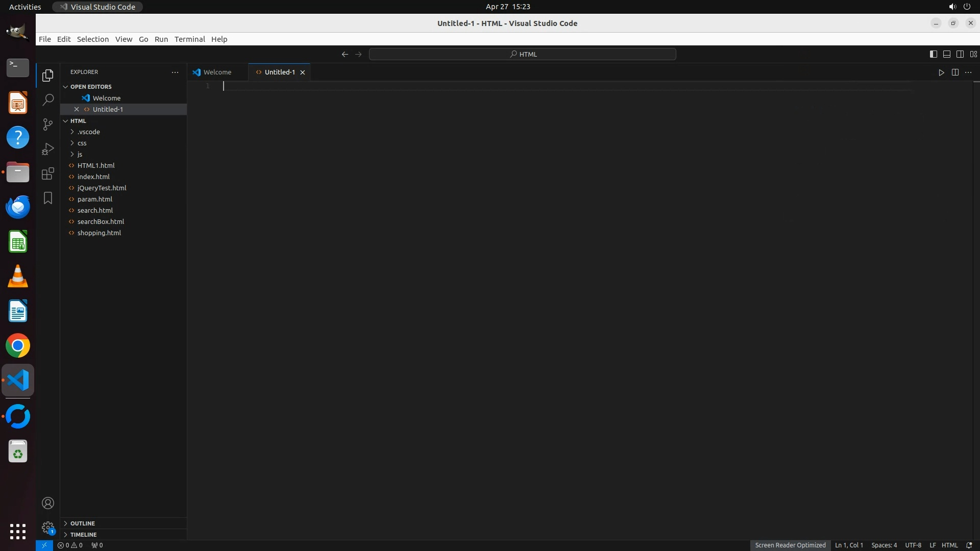The image size is (980, 551).
Task: Click the Spaces: 4 indentation setting
Action: pyautogui.click(x=884, y=545)
